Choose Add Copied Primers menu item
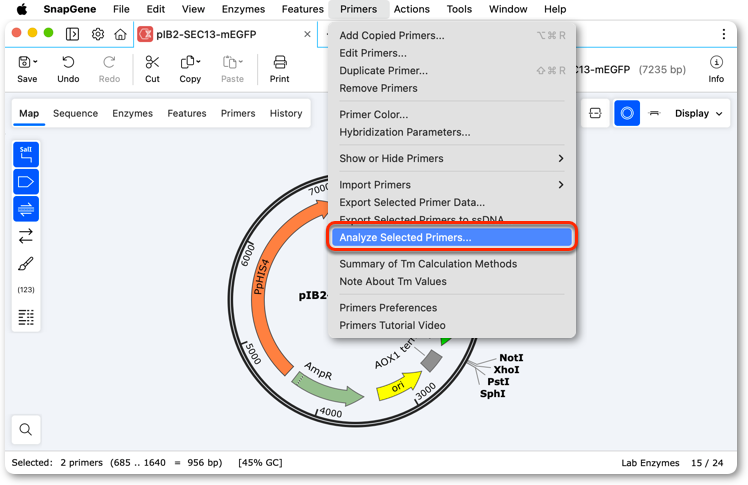Image resolution: width=748 pixels, height=485 pixels. pyautogui.click(x=452, y=35)
